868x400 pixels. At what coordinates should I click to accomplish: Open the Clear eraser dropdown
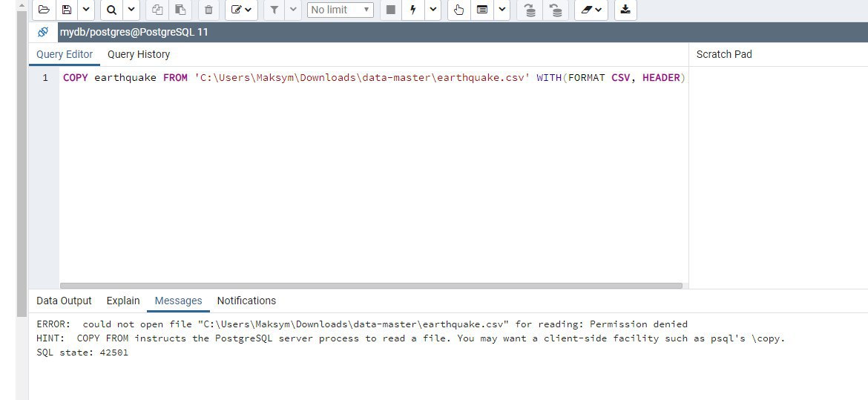click(591, 10)
